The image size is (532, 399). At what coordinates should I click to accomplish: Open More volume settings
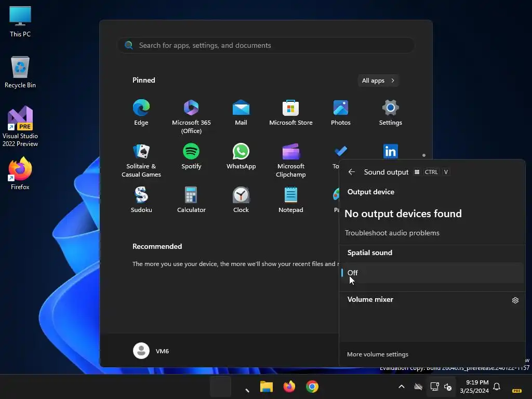378,354
